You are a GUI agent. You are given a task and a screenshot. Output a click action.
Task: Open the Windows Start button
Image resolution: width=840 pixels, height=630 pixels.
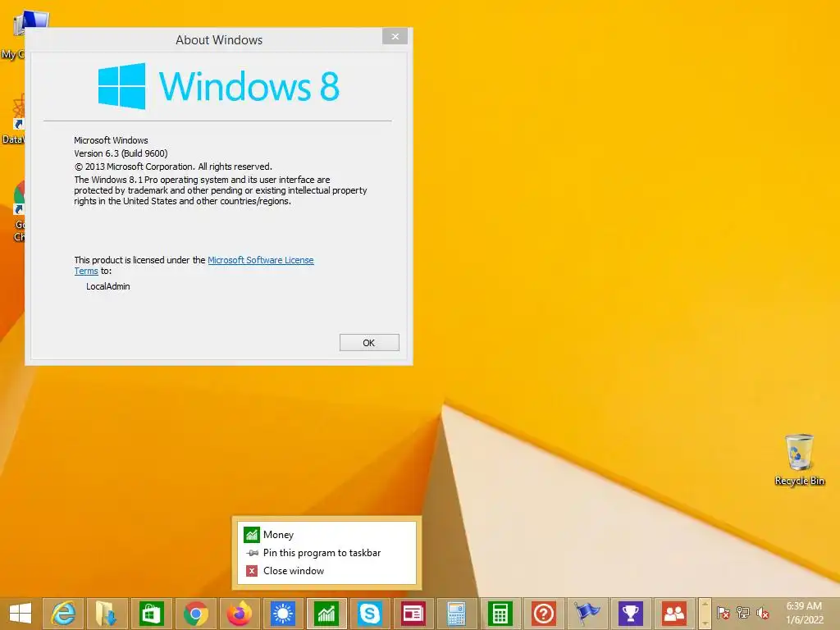click(x=21, y=614)
